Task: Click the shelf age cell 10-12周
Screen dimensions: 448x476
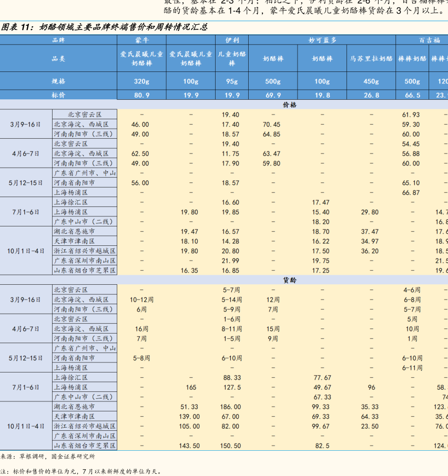Action: point(141,299)
